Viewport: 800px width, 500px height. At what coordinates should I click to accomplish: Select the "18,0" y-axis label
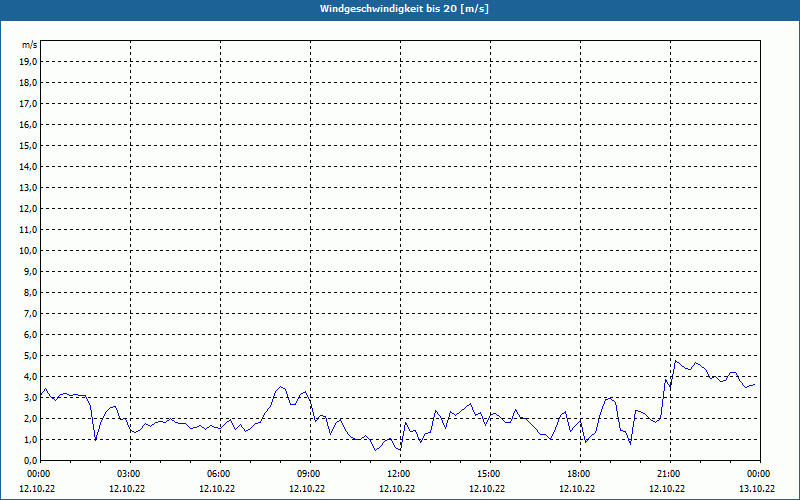(28, 83)
